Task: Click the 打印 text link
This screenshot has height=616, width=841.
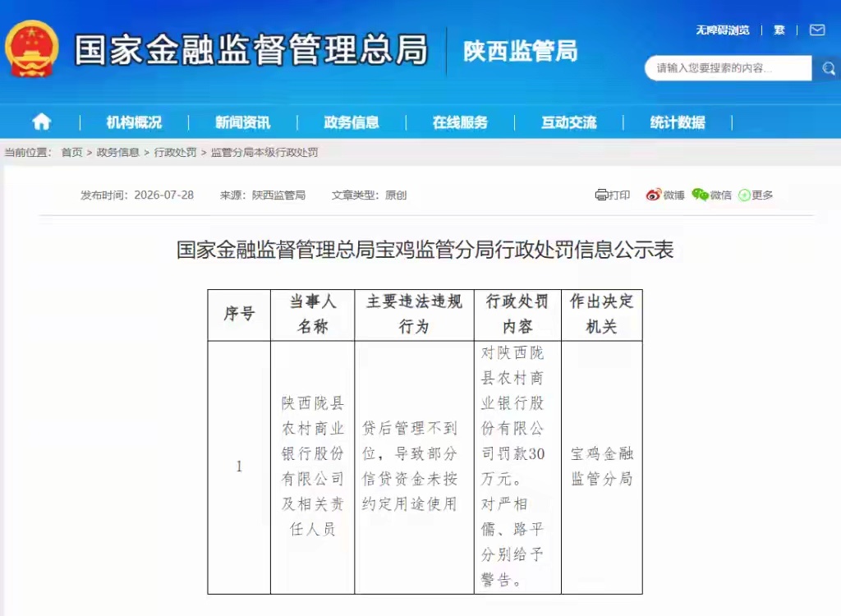Action: coord(619,195)
